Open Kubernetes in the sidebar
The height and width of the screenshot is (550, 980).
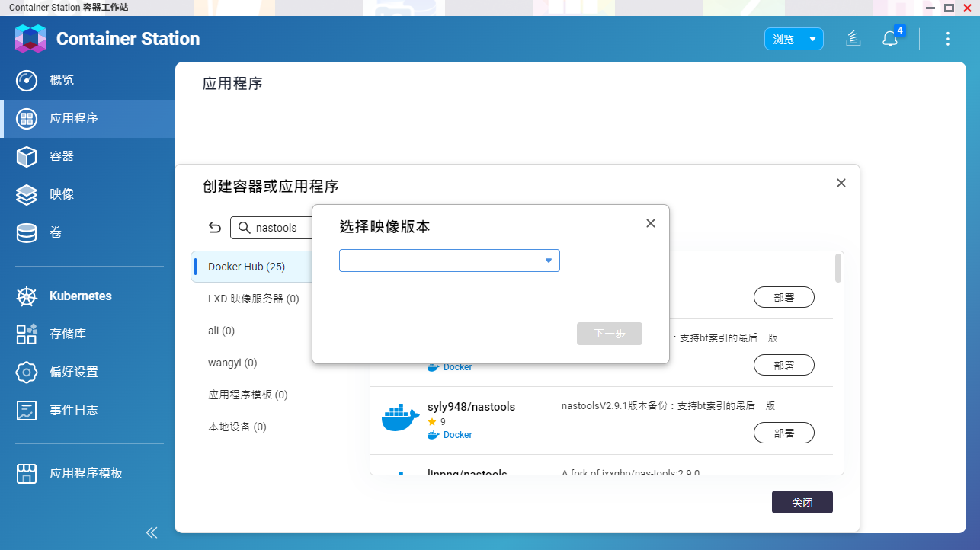[x=88, y=296]
